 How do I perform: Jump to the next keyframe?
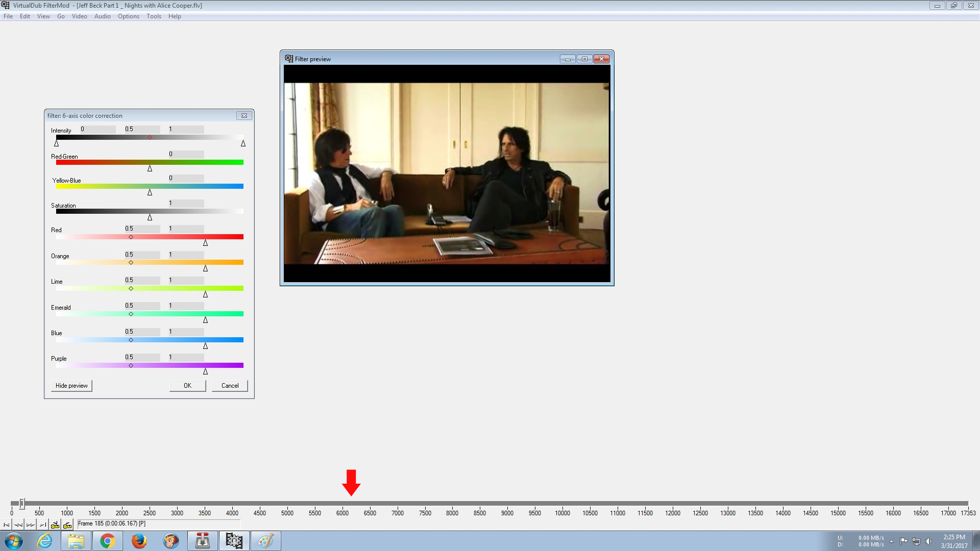click(67, 524)
